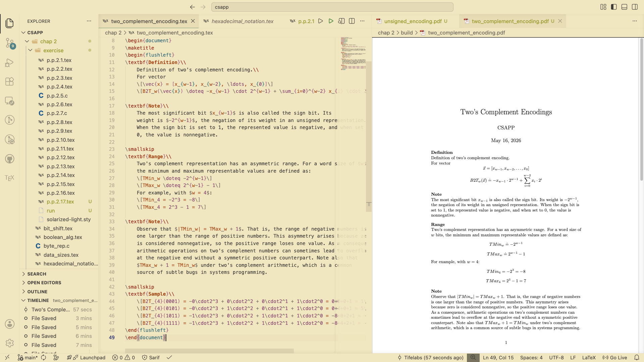Click main* git branch in status bar

tap(28, 358)
